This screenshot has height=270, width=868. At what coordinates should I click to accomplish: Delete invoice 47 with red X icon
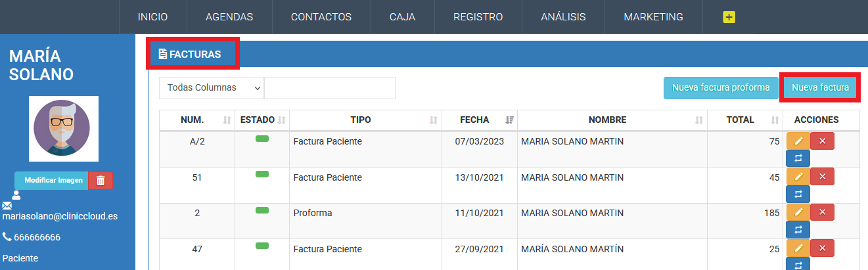click(x=822, y=248)
